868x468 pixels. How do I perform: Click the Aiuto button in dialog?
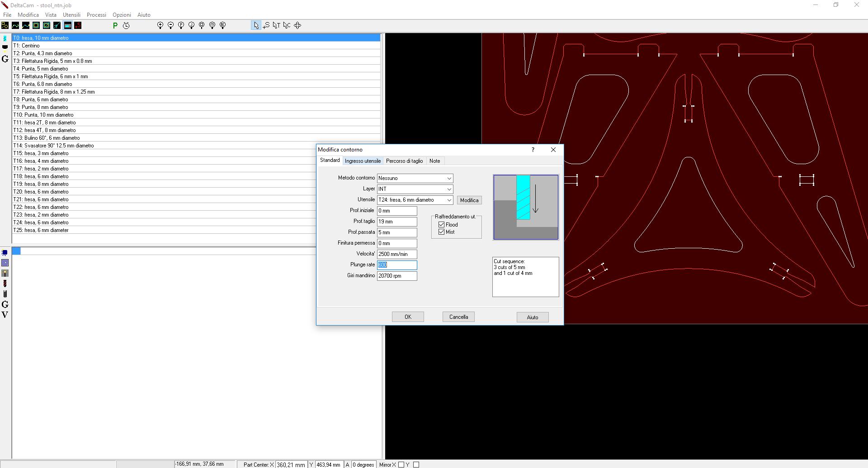[x=533, y=317]
